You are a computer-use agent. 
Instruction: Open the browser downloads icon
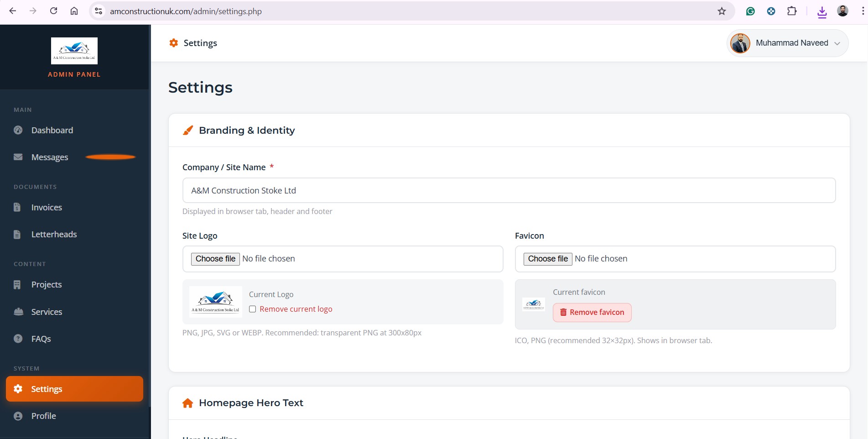point(822,11)
